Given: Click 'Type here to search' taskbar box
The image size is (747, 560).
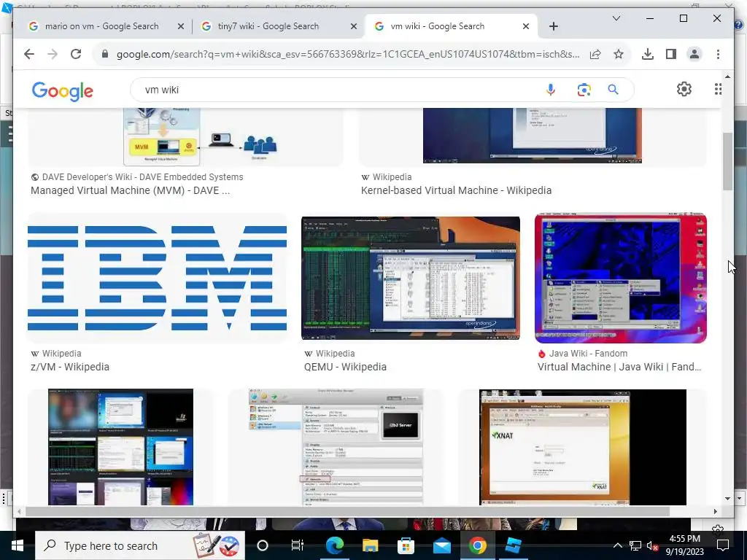Looking at the screenshot, I should point(139,545).
